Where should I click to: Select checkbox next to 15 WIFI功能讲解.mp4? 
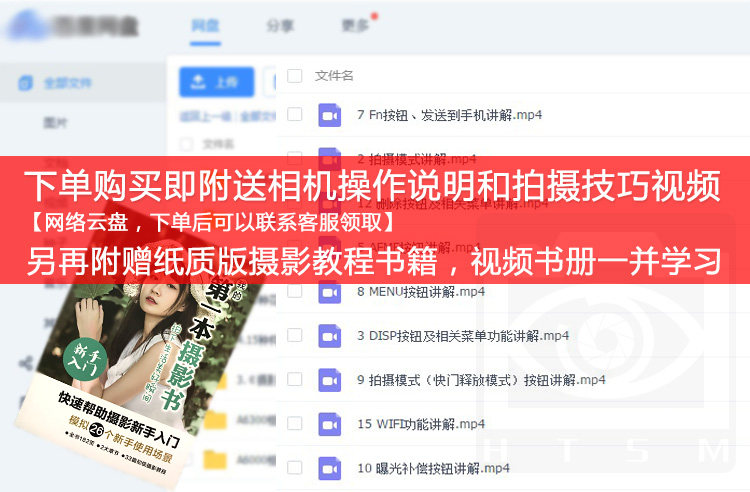(x=294, y=423)
